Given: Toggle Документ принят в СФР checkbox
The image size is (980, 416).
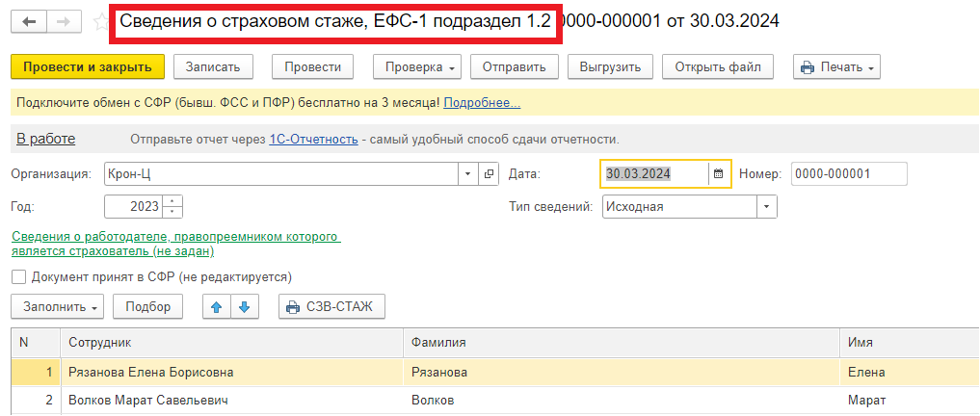Looking at the screenshot, I should point(18,276).
